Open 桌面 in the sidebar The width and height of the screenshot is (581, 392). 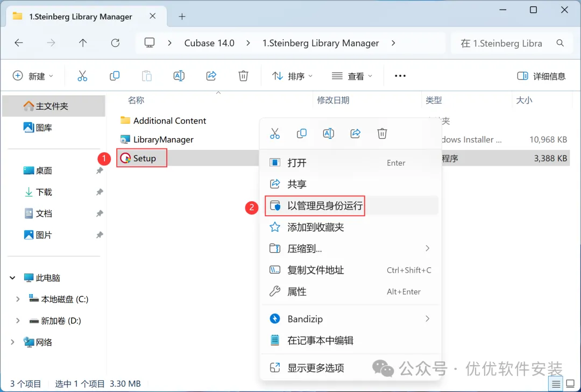coord(38,170)
